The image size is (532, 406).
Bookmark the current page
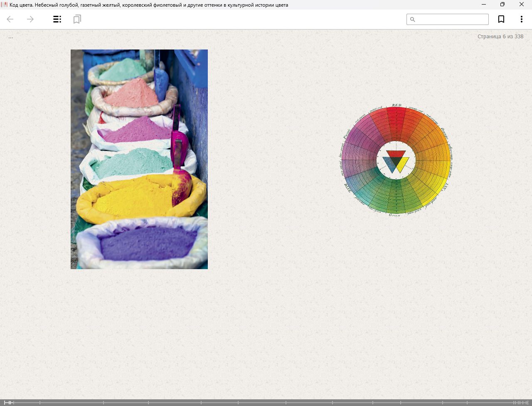click(501, 19)
